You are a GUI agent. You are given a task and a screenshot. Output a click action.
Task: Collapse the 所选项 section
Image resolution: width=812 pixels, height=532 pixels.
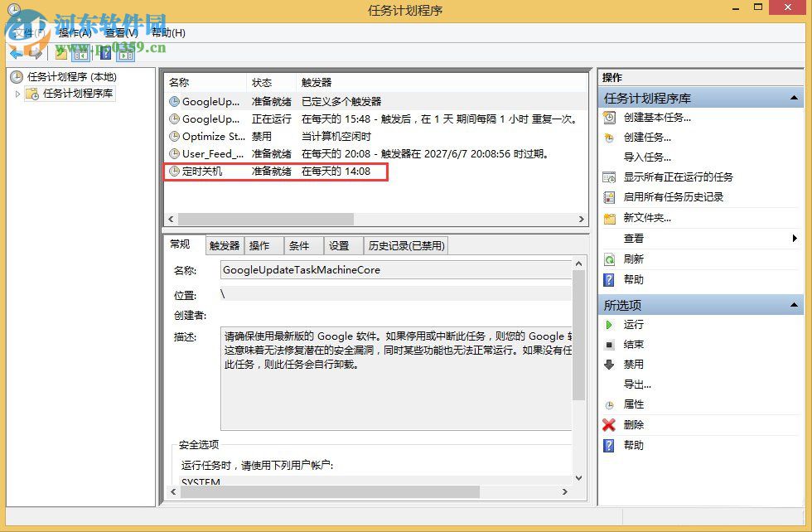(x=794, y=303)
